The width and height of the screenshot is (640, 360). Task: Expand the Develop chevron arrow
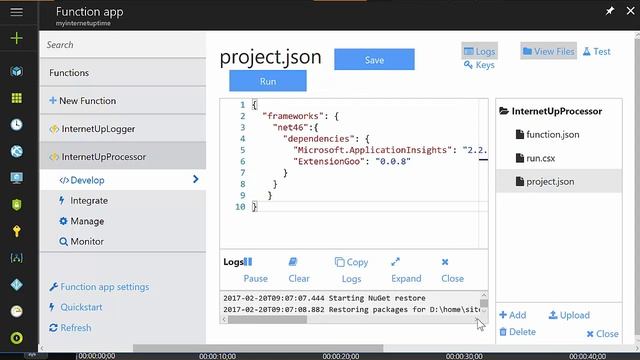click(196, 179)
